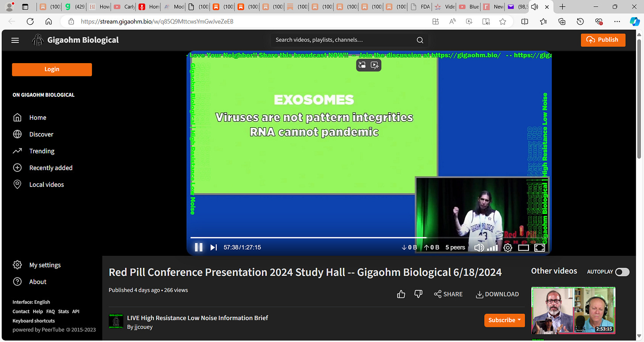
Task: Switch to the Carly browser tab
Action: click(124, 7)
